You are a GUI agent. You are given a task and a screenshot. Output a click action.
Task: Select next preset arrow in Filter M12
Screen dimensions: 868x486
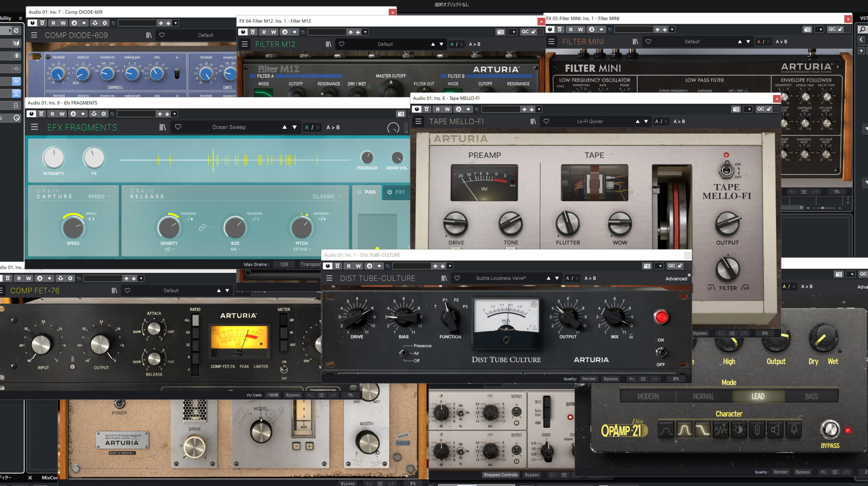click(x=441, y=44)
